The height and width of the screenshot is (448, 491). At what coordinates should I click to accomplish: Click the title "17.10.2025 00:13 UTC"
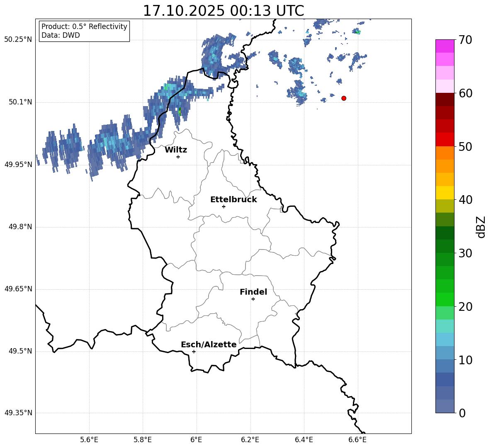pos(224,11)
